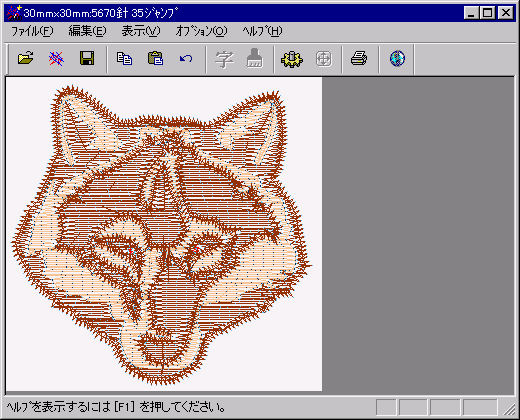Viewport: 520px width, 420px height.
Task: Print the embroidery design
Action: tap(359, 59)
